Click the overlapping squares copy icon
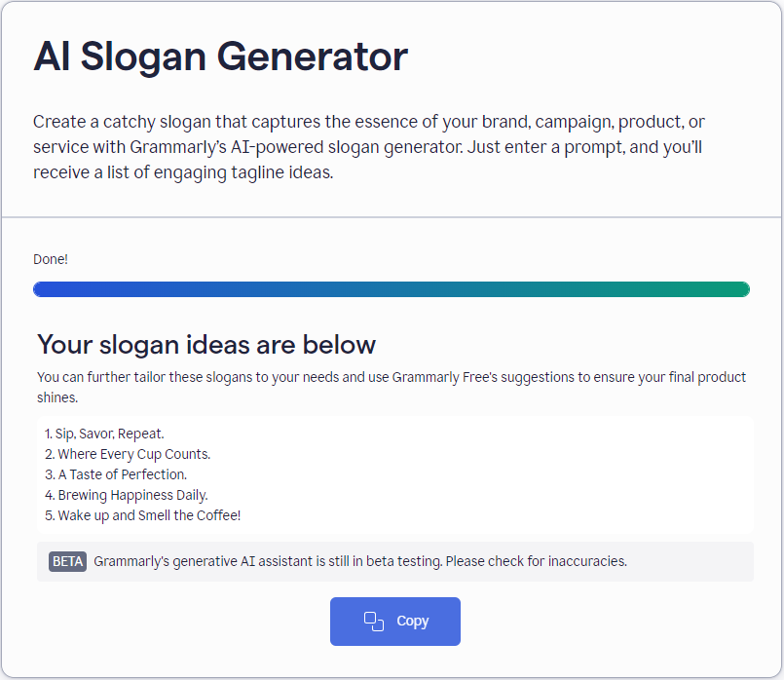This screenshot has width=784, height=680. [374, 622]
